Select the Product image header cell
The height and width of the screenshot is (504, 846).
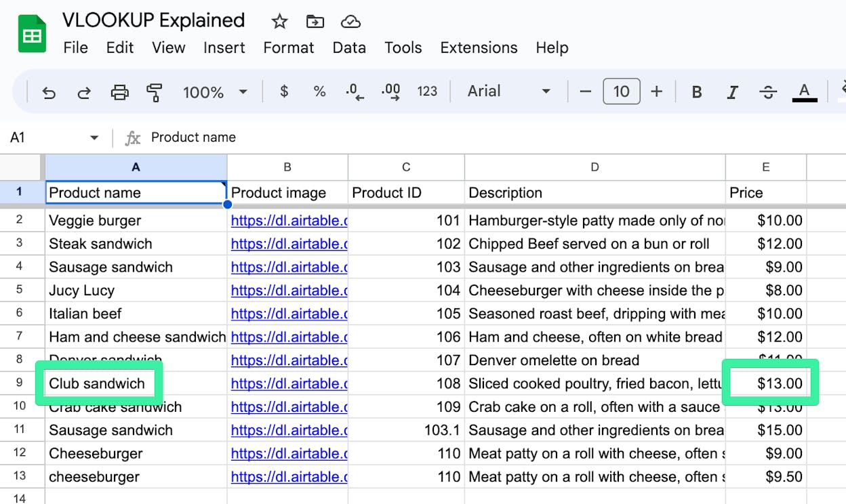tap(287, 192)
